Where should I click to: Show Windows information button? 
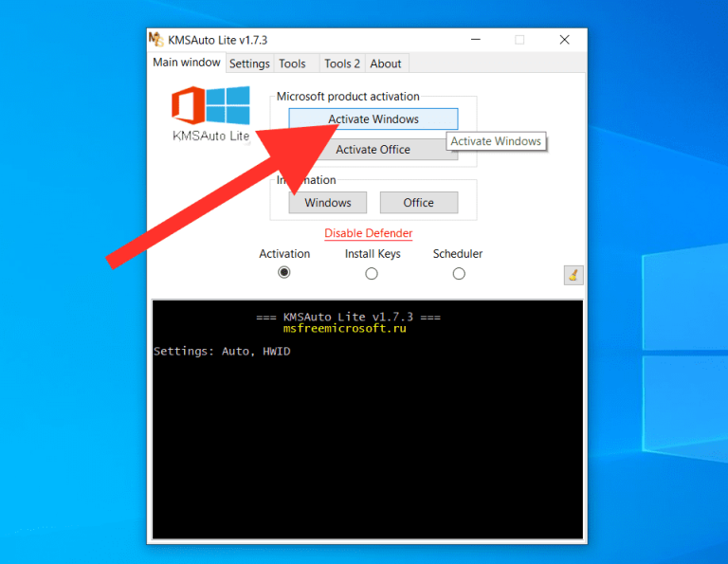click(x=328, y=203)
